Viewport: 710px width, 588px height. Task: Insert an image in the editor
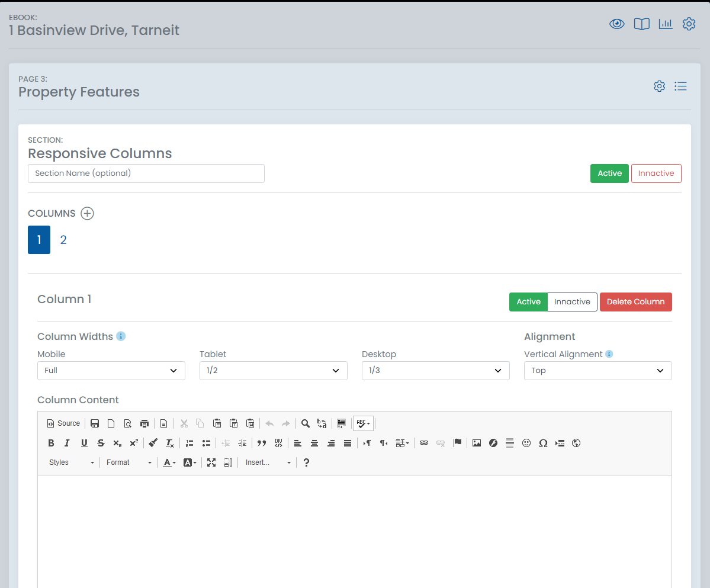pyautogui.click(x=477, y=443)
